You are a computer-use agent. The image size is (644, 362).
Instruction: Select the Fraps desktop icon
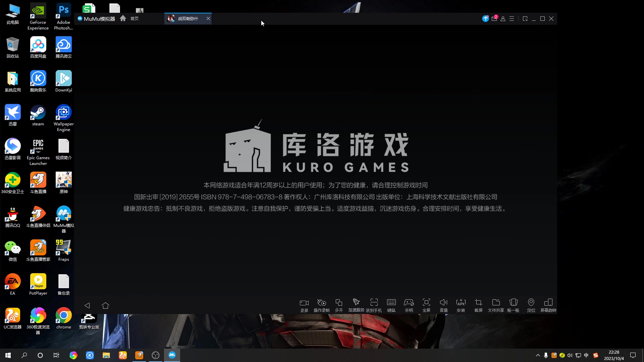click(63, 251)
